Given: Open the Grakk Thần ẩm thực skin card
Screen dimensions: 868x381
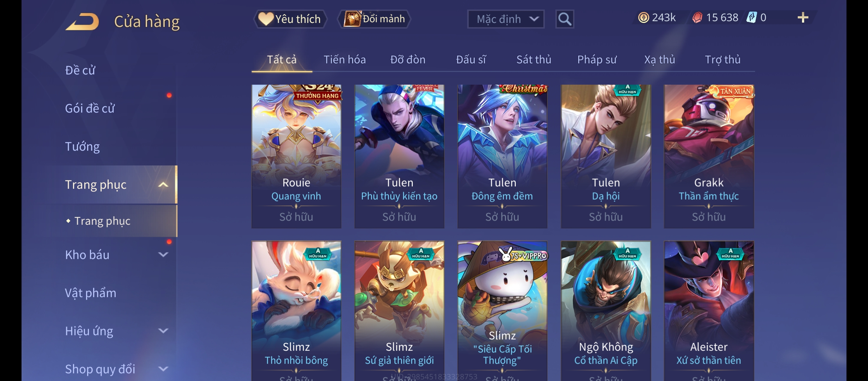Looking at the screenshot, I should [x=709, y=156].
